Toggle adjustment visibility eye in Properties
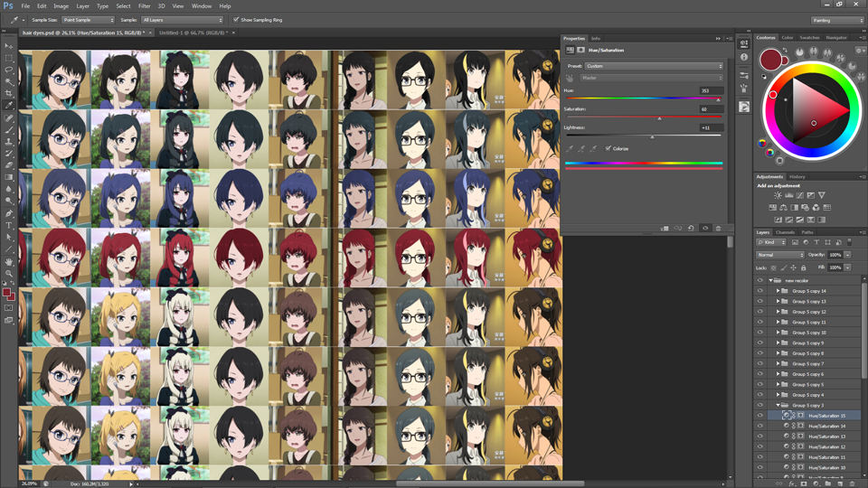868x488 pixels. coord(705,228)
